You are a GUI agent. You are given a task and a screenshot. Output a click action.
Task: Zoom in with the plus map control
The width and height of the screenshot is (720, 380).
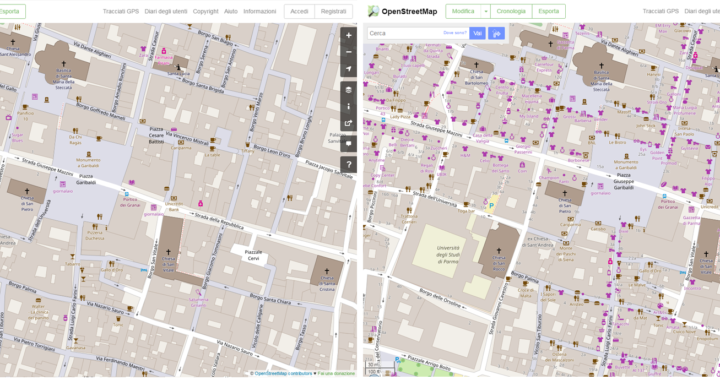349,35
